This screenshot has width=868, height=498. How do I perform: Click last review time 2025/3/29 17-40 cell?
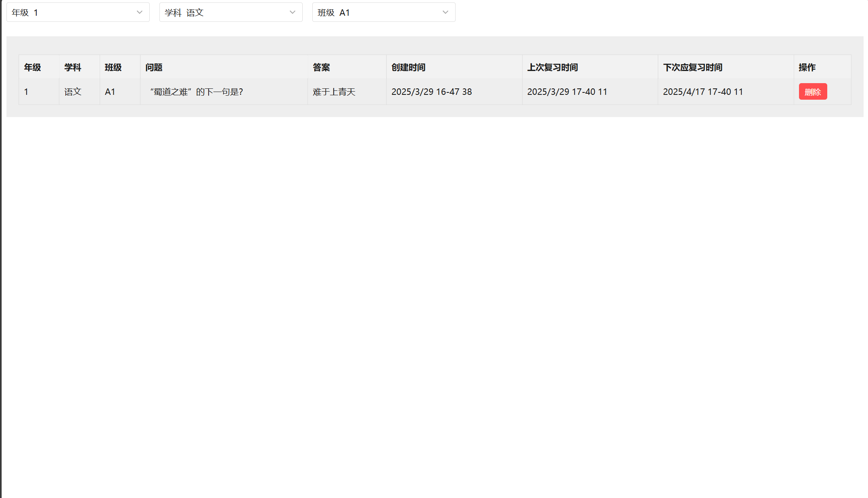(x=567, y=92)
